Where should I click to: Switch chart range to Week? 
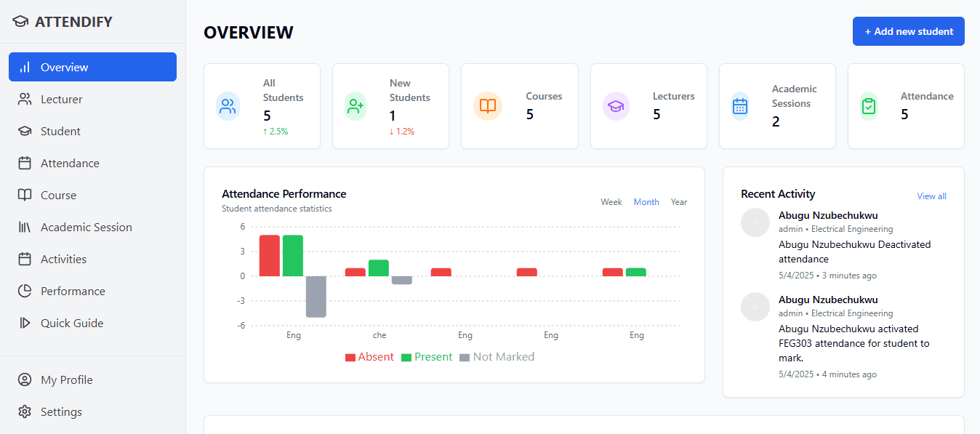(x=611, y=202)
